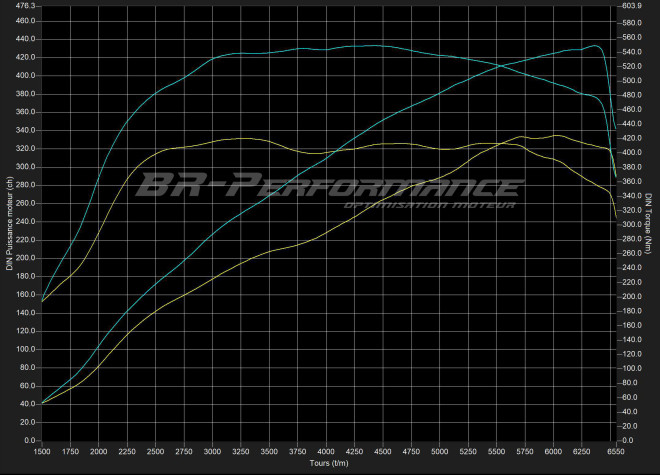This screenshot has width=660, height=475.
Task: Click the 400.0 label on the power axis
Action: 26,75
